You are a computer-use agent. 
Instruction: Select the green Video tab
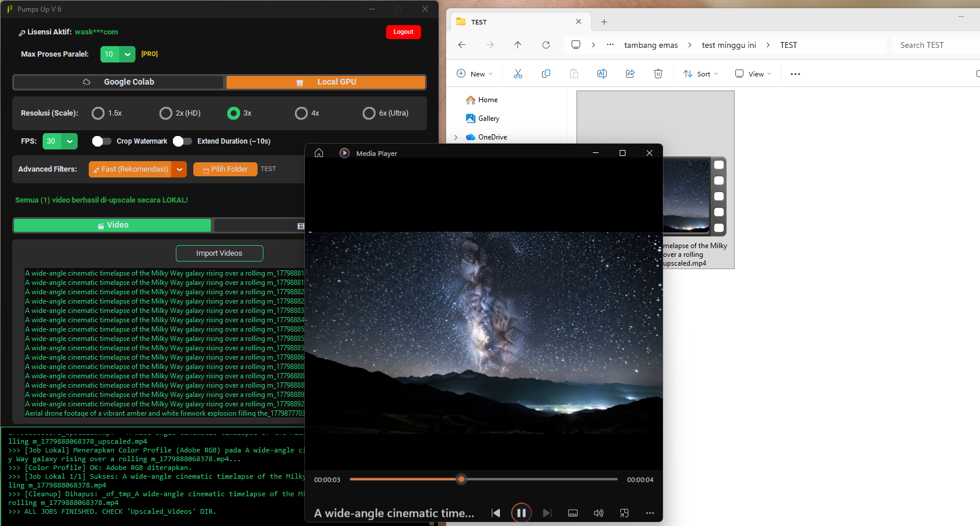click(113, 225)
